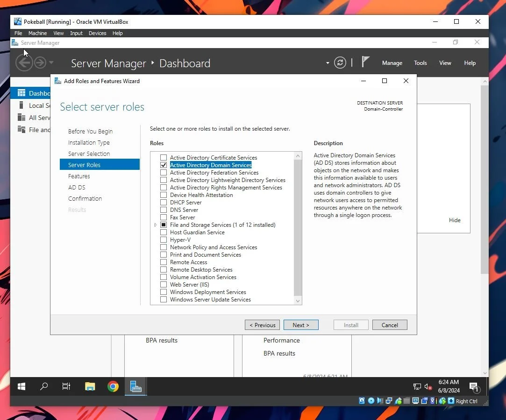The height and width of the screenshot is (420, 506).
Task: Open Server Manager View menu
Action: [445, 63]
